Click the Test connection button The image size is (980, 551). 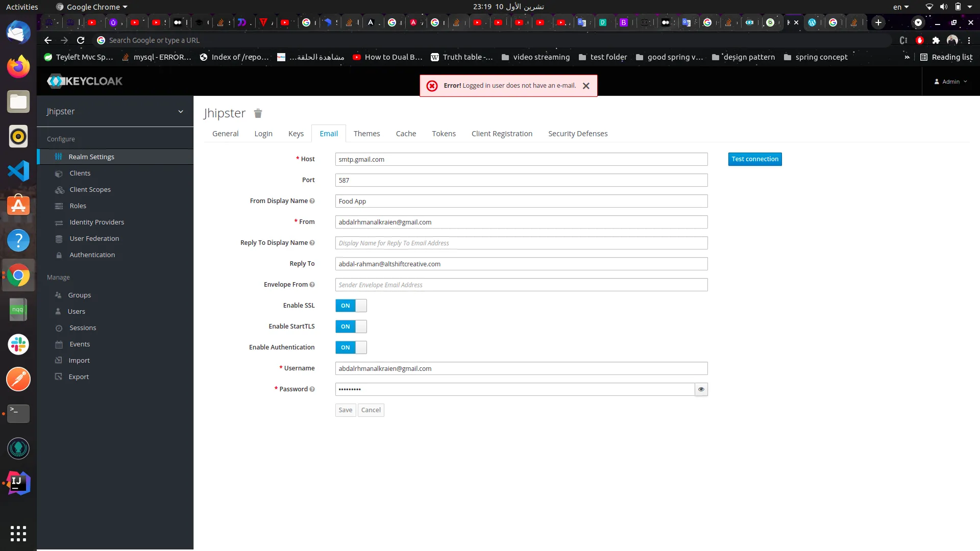point(754,159)
